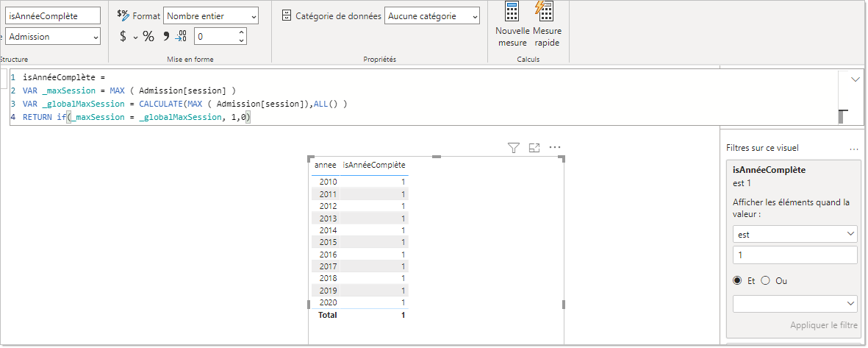Click the isAnnéeComplète measure name field
The height and width of the screenshot is (348, 868).
(53, 16)
